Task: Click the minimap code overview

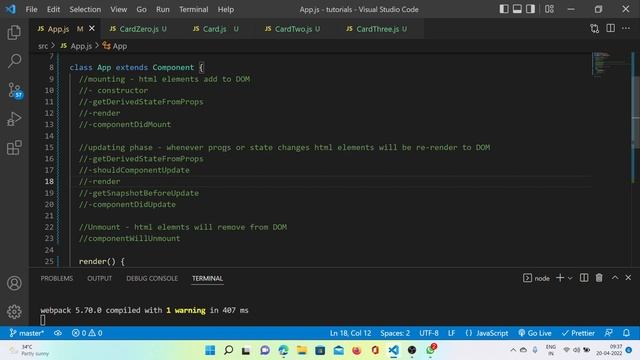Action: pyautogui.click(x=611, y=64)
